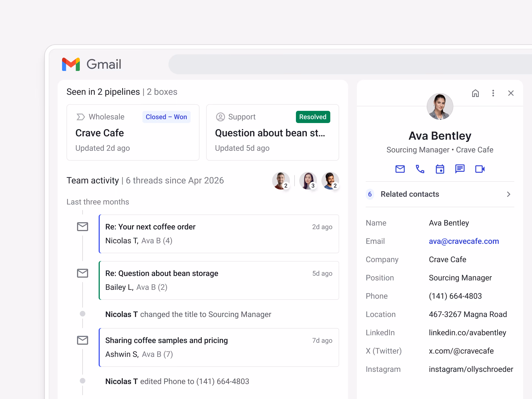Click the LinkedIn value linkedin.co/avabentley

(467, 332)
